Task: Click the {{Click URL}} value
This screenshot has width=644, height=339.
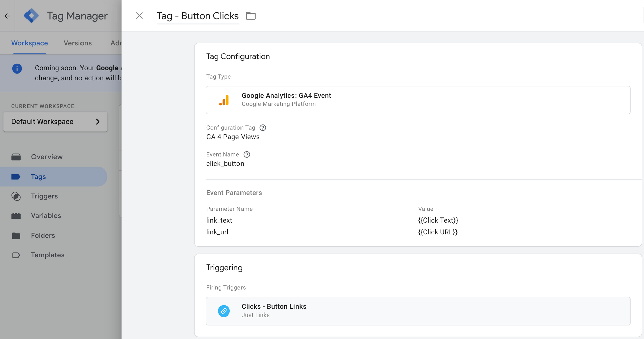Action: click(438, 232)
